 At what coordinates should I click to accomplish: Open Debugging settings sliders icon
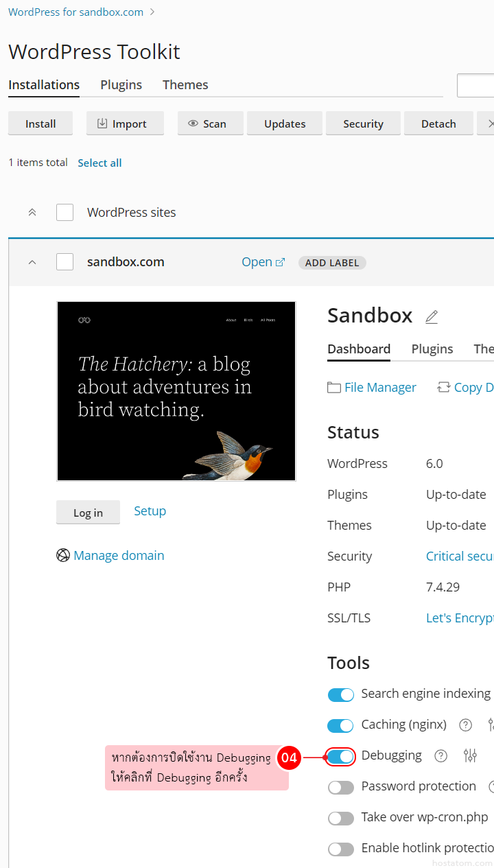point(470,755)
